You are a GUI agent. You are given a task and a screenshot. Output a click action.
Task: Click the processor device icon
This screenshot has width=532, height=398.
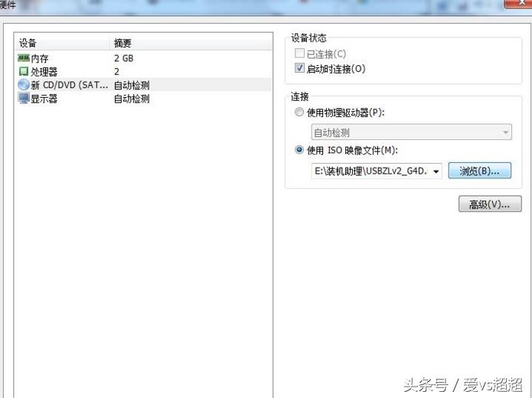tap(24, 72)
